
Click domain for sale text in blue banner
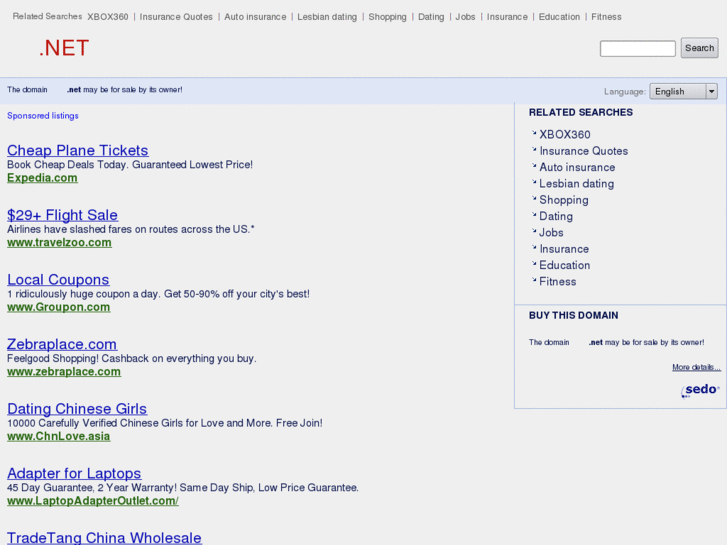coord(95,90)
